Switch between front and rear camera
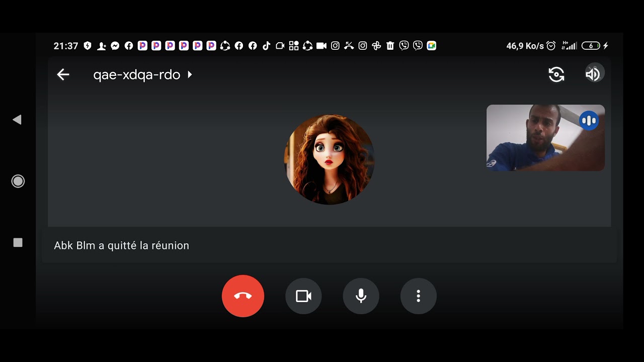This screenshot has height=362, width=644. coord(556,74)
